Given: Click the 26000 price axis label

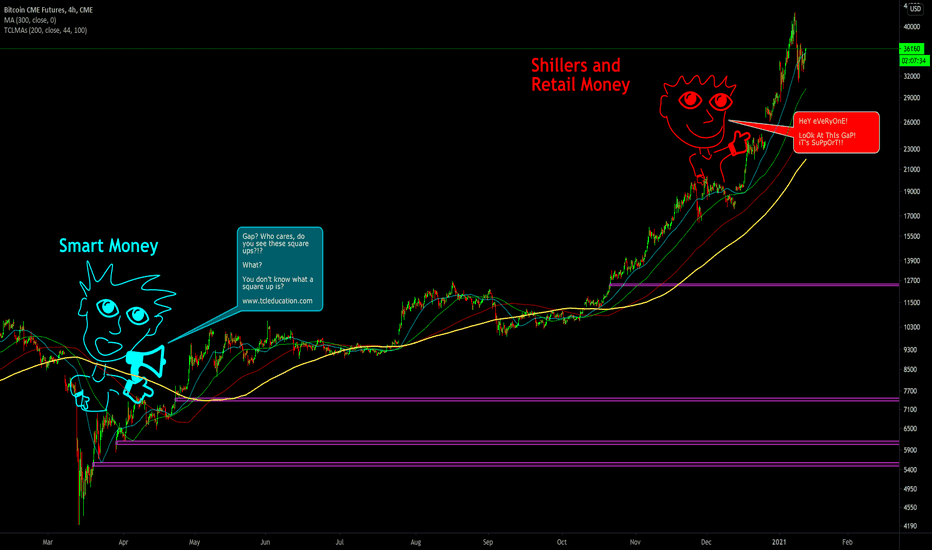Looking at the screenshot, I should tap(911, 122).
